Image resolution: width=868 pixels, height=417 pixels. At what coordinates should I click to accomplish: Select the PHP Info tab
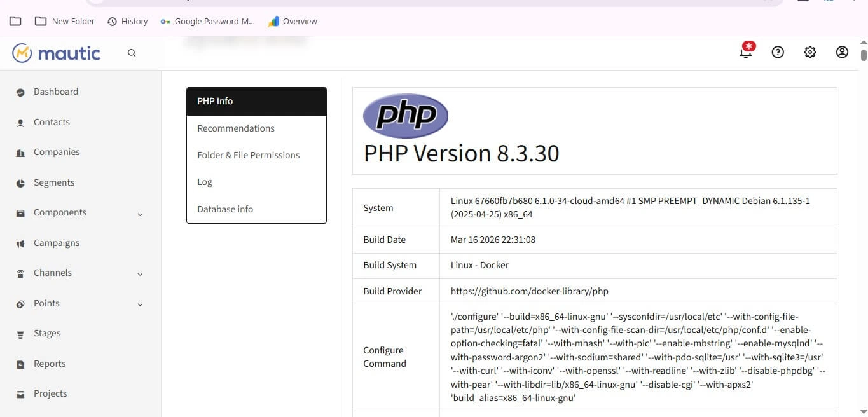tap(256, 101)
